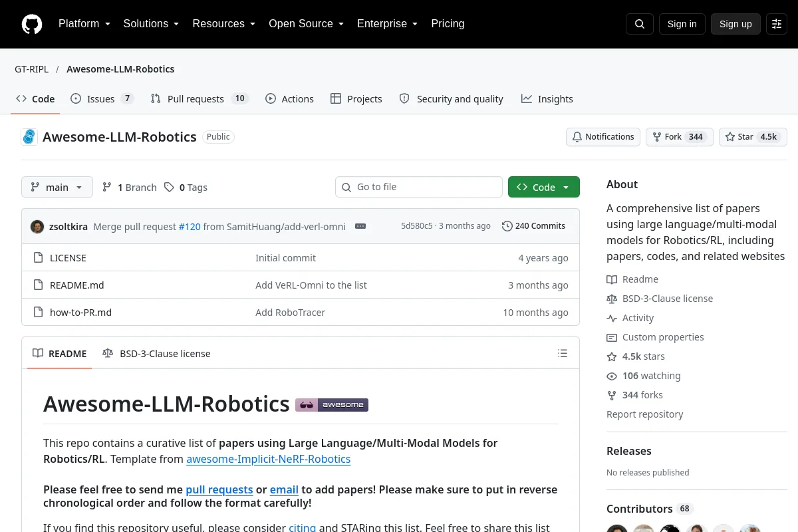The height and width of the screenshot is (532, 798).
Task: Open the 1 Branch link
Action: click(x=130, y=188)
